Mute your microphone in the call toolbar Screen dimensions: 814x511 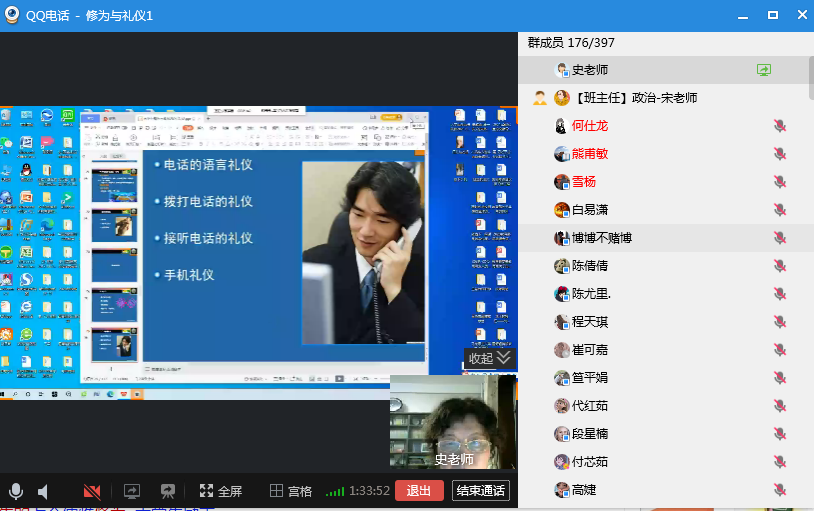(16, 491)
